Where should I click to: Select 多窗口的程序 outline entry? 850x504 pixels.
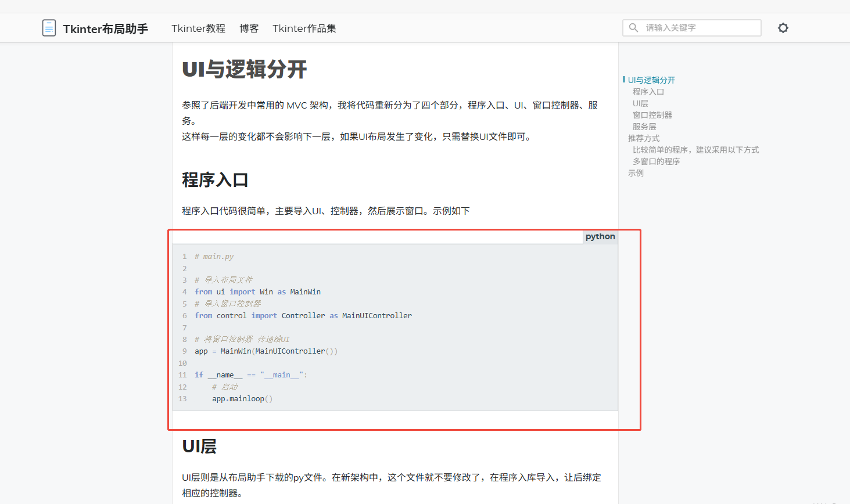point(656,161)
